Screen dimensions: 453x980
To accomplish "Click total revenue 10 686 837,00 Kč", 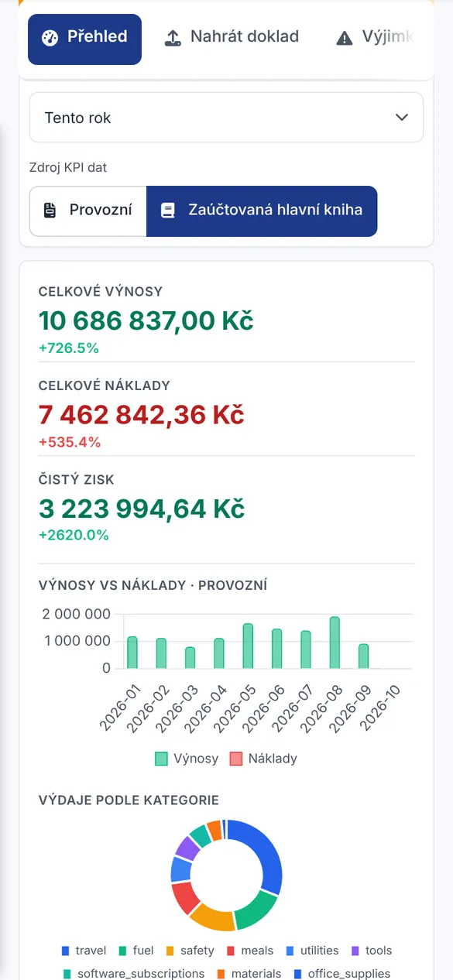I will (x=146, y=320).
